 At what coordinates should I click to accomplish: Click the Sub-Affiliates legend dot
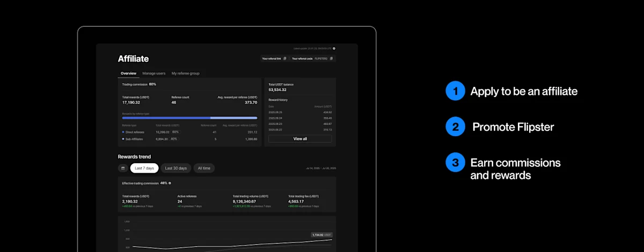coord(123,139)
